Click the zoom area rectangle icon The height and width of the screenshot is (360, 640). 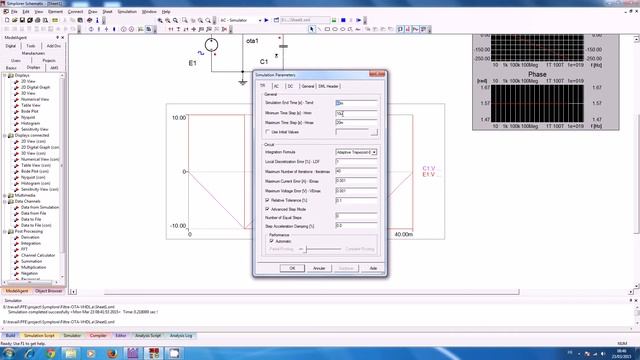tap(185, 20)
